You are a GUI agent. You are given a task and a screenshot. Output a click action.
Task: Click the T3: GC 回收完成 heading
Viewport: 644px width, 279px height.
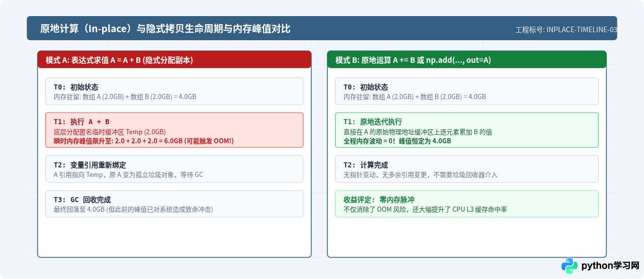[82, 200]
